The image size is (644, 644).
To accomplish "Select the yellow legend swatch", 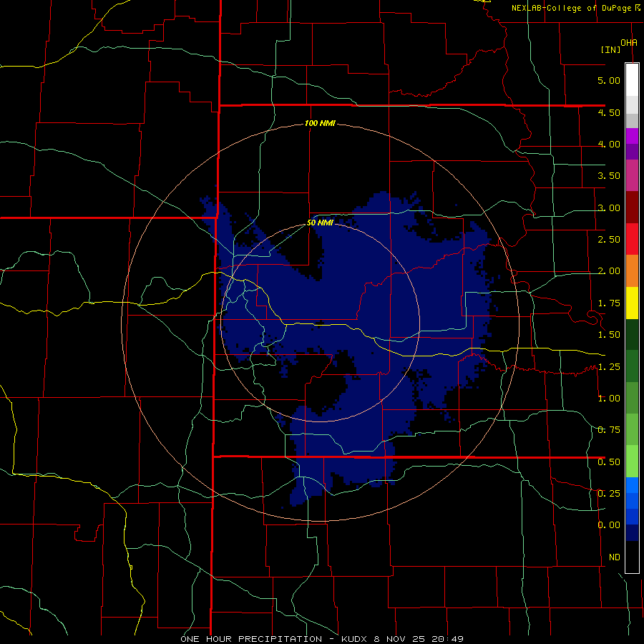I will [632, 303].
